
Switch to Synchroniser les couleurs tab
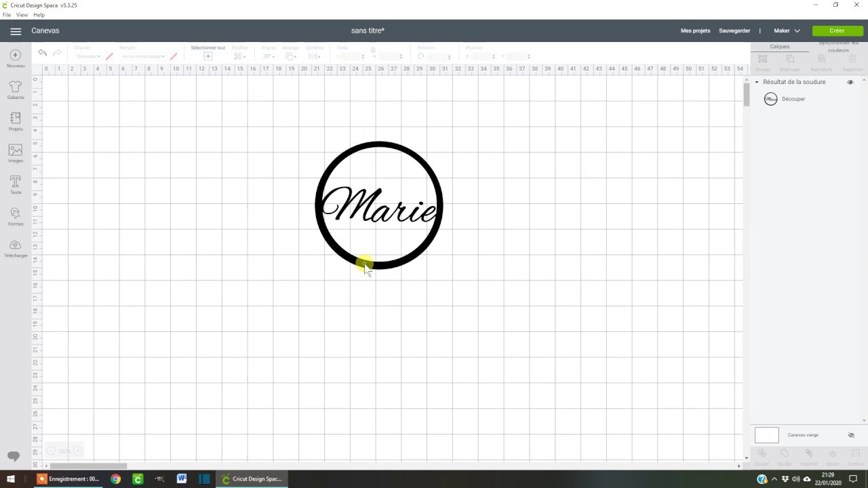coord(838,47)
